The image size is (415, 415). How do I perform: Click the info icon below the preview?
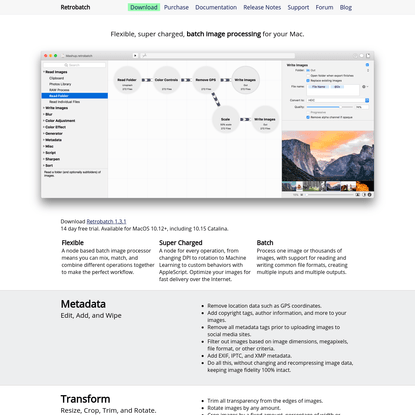(369, 195)
